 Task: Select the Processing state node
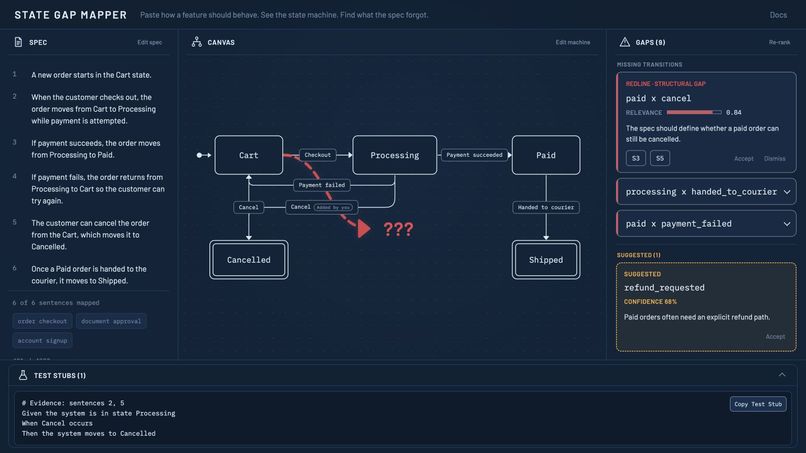395,155
